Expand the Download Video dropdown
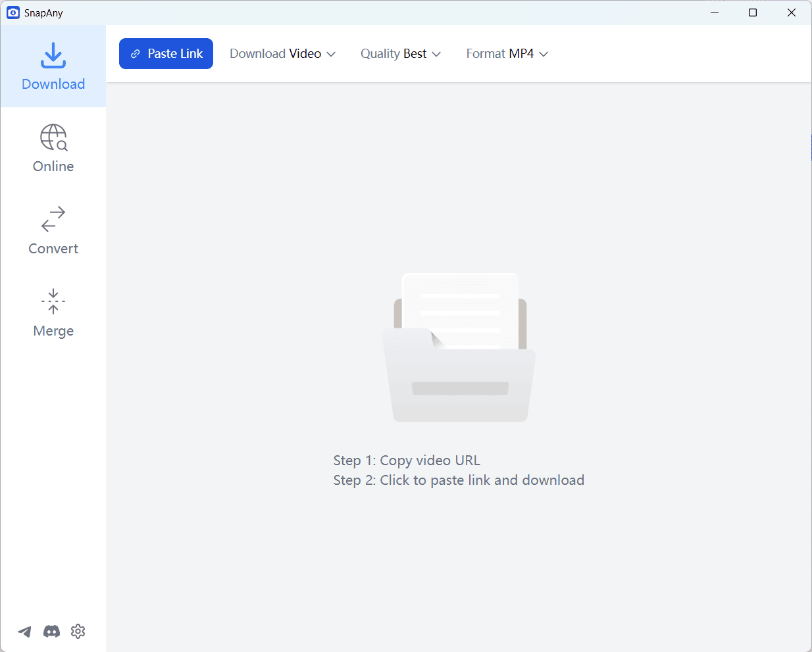The width and height of the screenshot is (812, 652). pyautogui.click(x=282, y=54)
